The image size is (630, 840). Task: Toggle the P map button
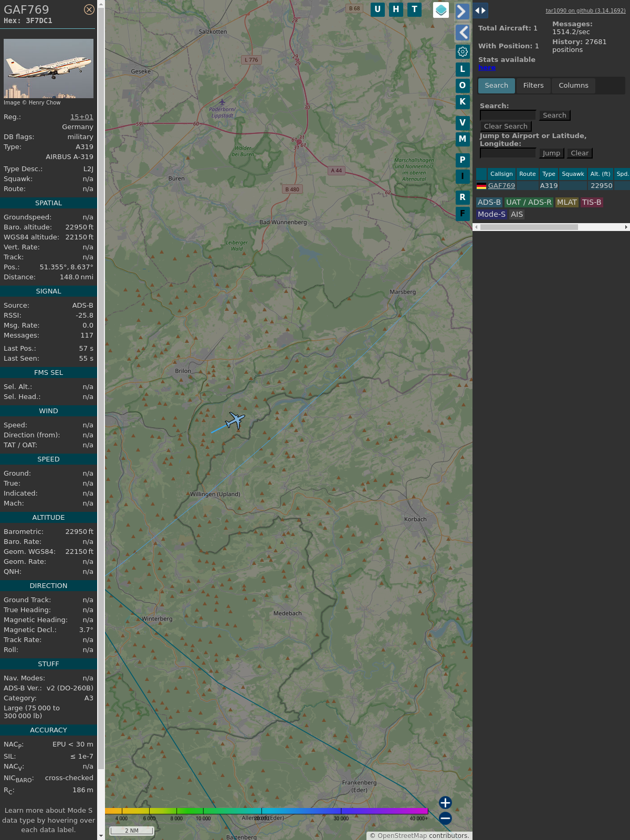tap(463, 160)
